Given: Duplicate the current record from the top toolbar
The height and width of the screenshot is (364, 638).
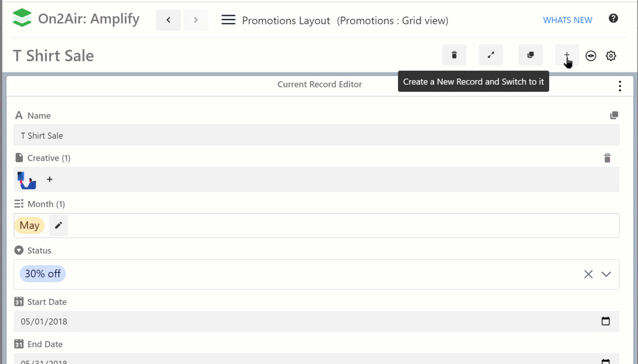Looking at the screenshot, I should [530, 55].
